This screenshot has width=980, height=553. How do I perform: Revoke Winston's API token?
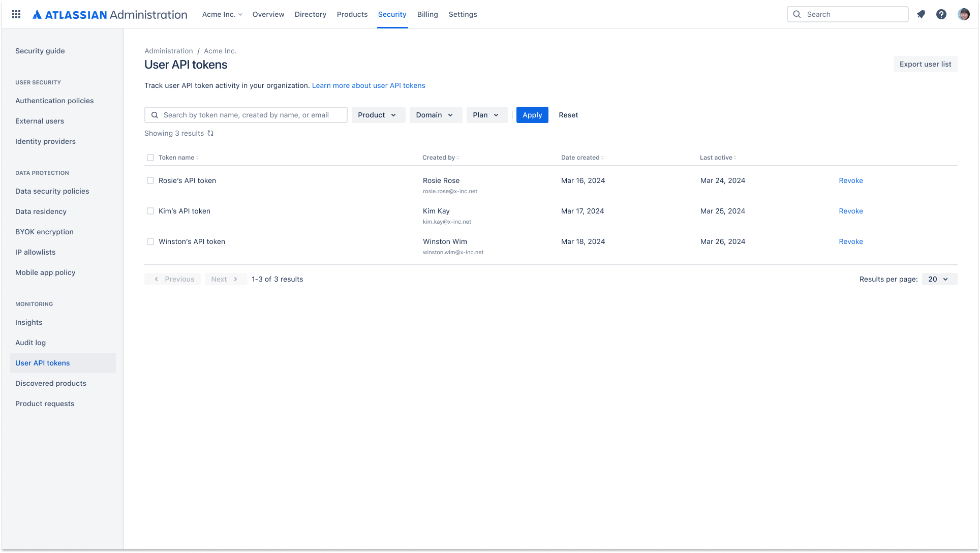pyautogui.click(x=851, y=241)
